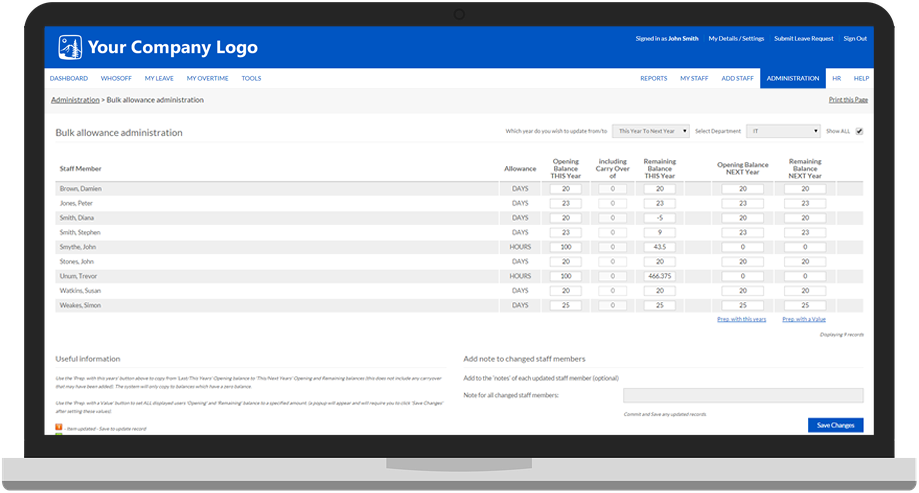Click Unum, Trevor remaining balance field 466.375
This screenshot has height=493, width=919.
659,276
